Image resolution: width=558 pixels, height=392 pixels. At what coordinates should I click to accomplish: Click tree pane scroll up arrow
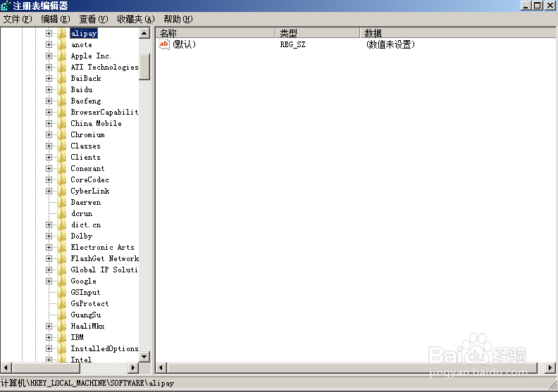pyautogui.click(x=144, y=33)
